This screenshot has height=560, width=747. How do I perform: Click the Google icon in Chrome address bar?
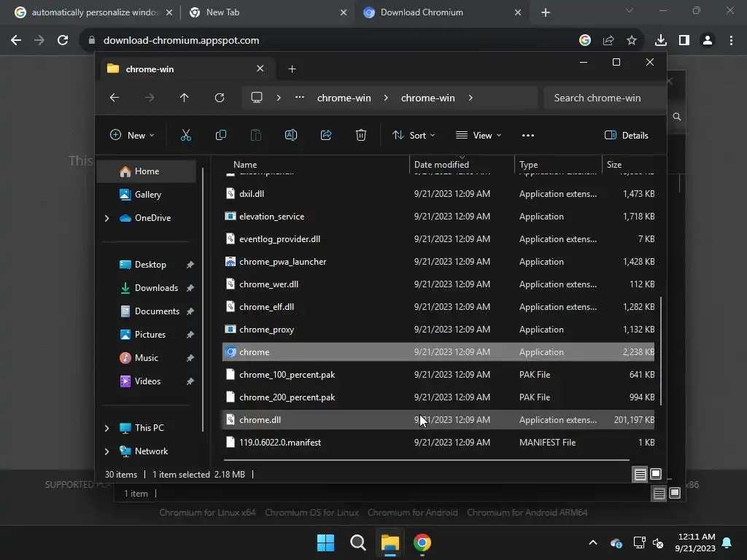click(x=585, y=41)
